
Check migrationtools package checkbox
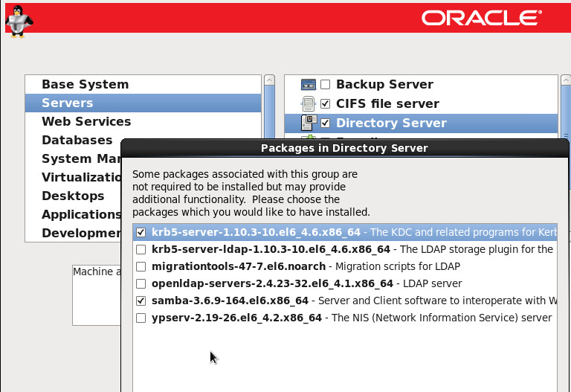[141, 267]
